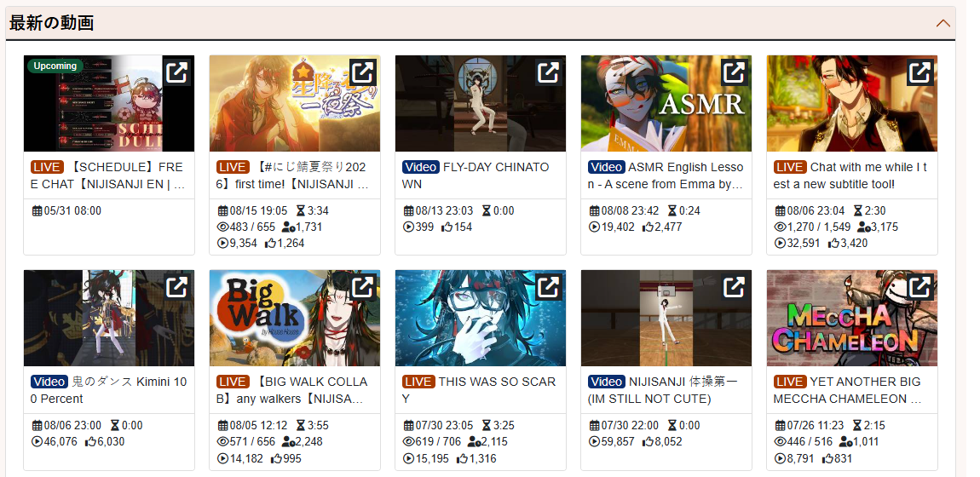Open external link on THIS WAS SO SCARY thumbnail
Screen dimensions: 980x477
tap(548, 287)
